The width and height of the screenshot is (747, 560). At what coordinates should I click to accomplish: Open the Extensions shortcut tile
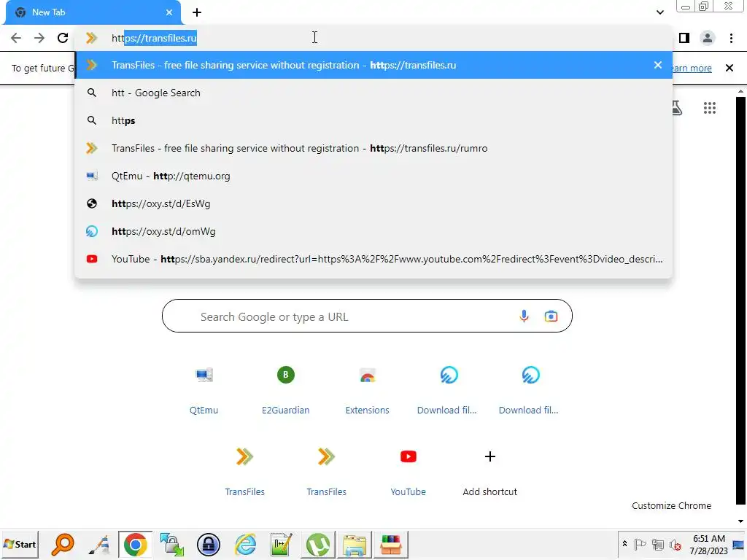click(368, 389)
